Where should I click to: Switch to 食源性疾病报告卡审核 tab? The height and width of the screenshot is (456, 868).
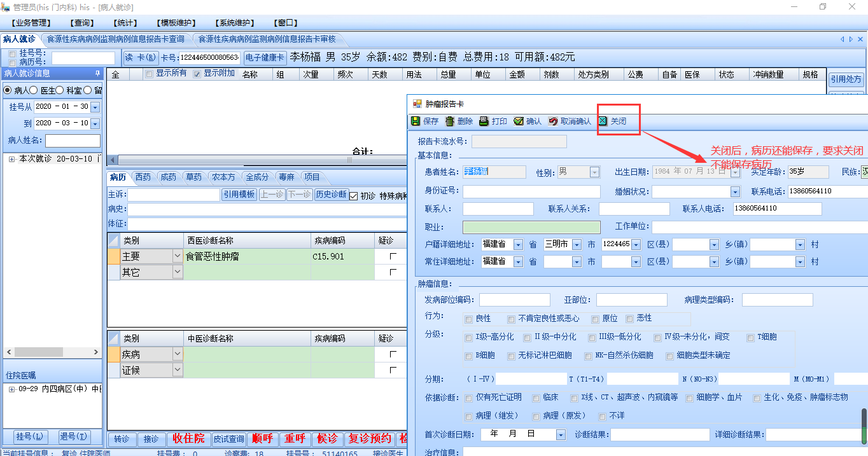[267, 39]
